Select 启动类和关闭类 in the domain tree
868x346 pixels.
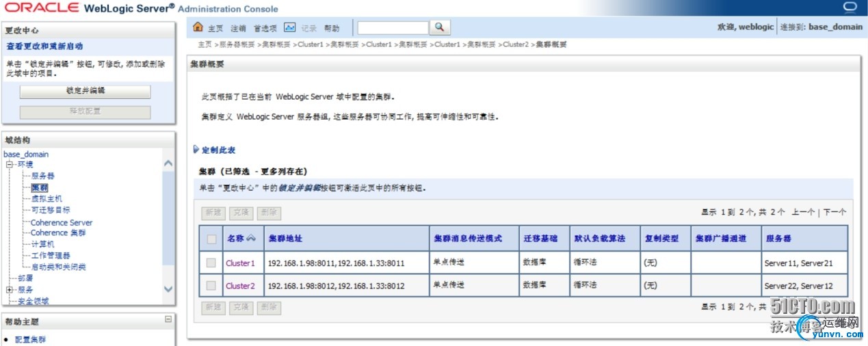click(58, 267)
